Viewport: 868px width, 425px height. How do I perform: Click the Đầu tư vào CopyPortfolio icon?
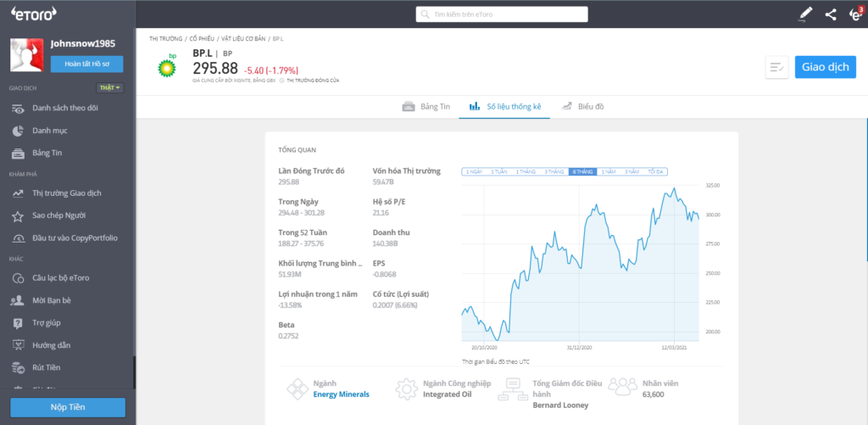(19, 238)
